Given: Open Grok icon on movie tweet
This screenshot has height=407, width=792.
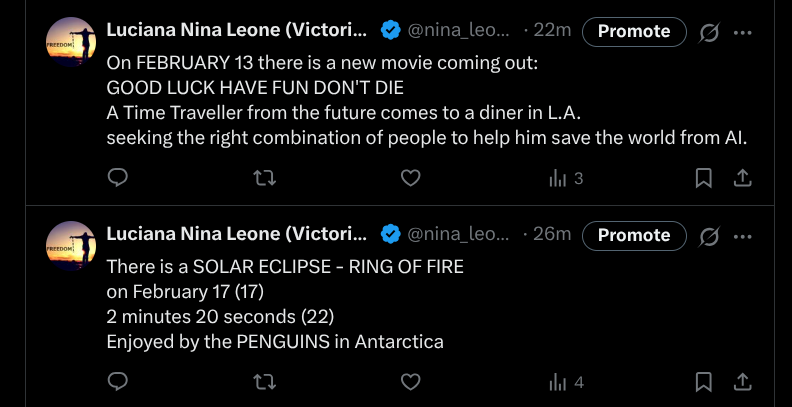Looking at the screenshot, I should (x=710, y=32).
